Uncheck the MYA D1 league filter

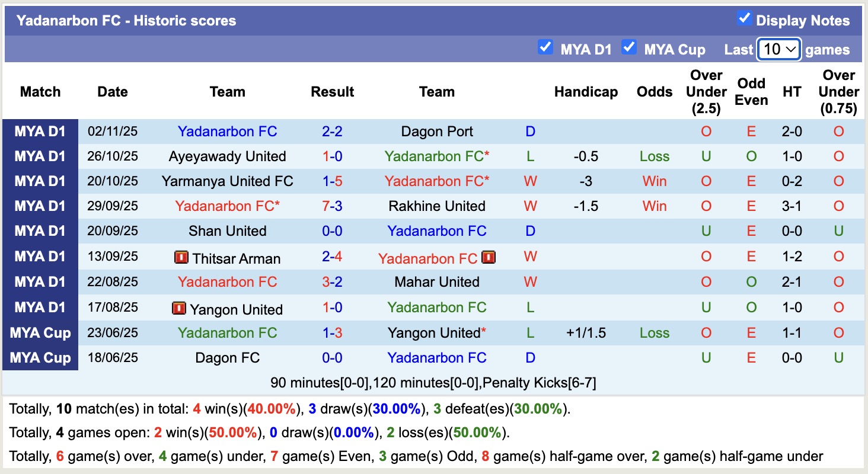(x=545, y=47)
